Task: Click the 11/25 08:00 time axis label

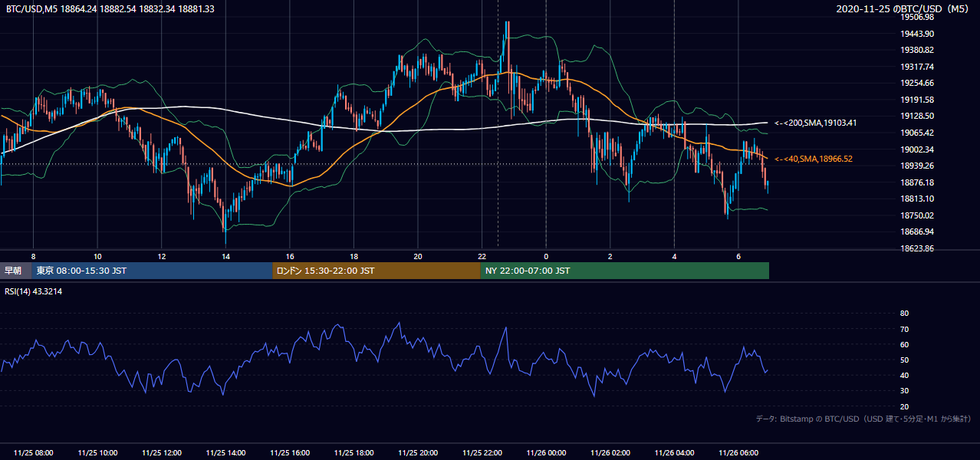Action: [33, 453]
